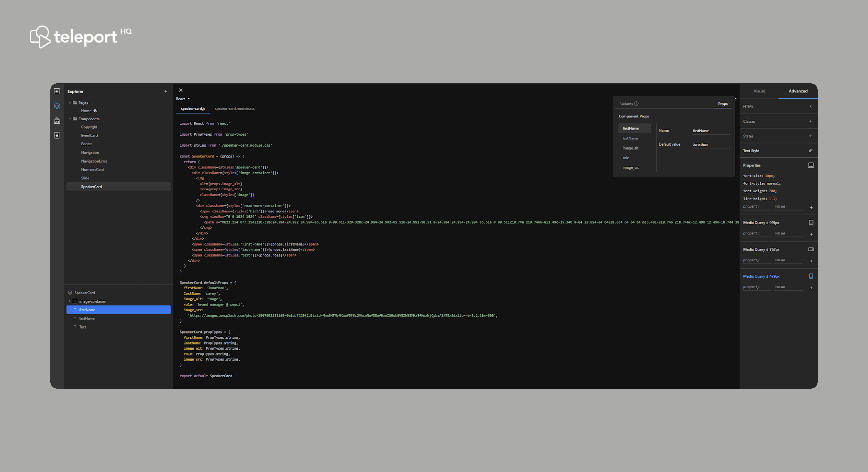Collapse the Pages folder
The width and height of the screenshot is (868, 472).
click(x=70, y=103)
